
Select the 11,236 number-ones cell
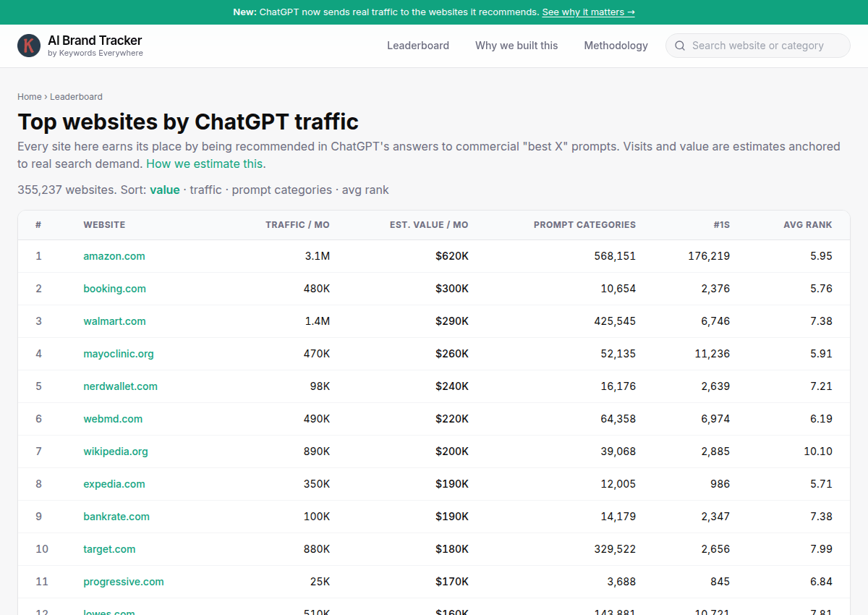[712, 354]
